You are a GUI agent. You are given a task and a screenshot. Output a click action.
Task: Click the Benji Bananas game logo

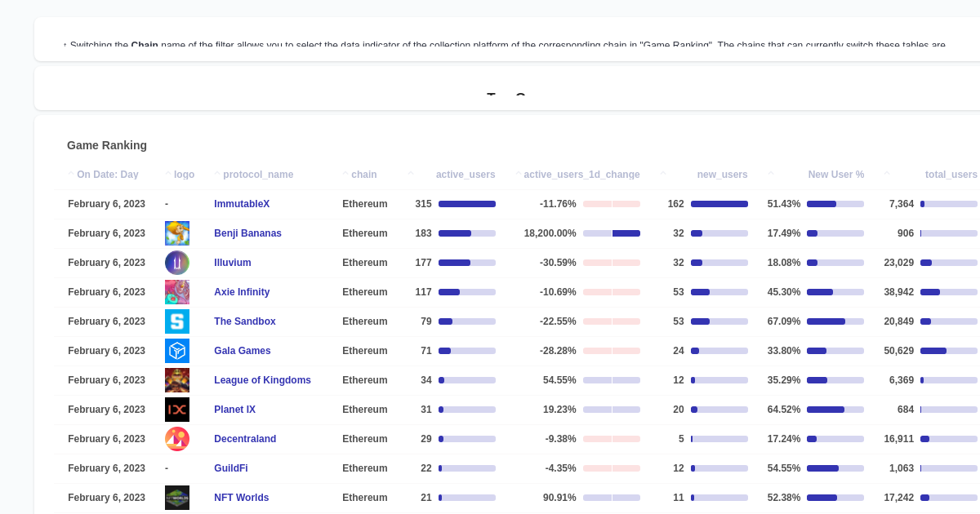pyautogui.click(x=177, y=233)
